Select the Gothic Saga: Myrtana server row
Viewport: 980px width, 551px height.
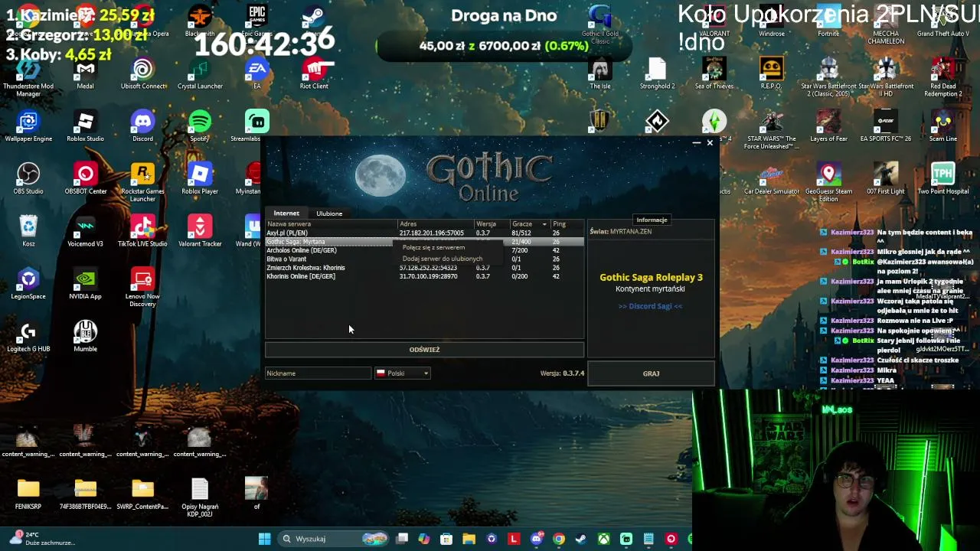(x=424, y=242)
